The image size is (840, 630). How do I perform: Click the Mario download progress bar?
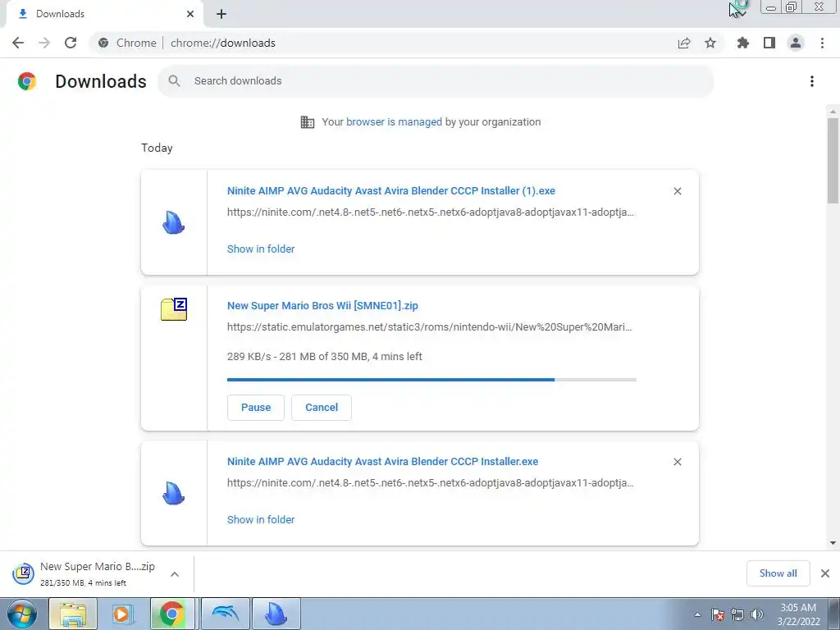(x=431, y=380)
